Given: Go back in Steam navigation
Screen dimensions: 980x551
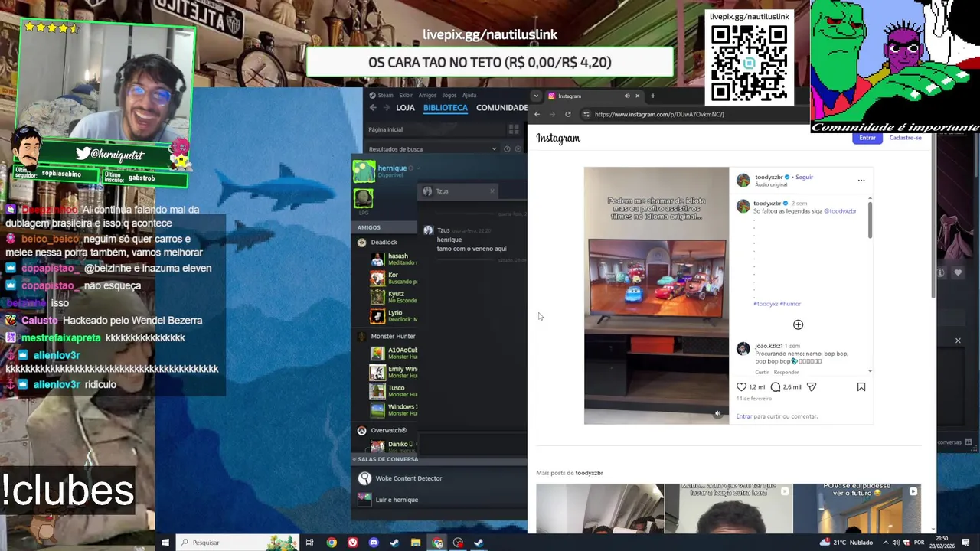Looking at the screenshot, I should (373, 108).
